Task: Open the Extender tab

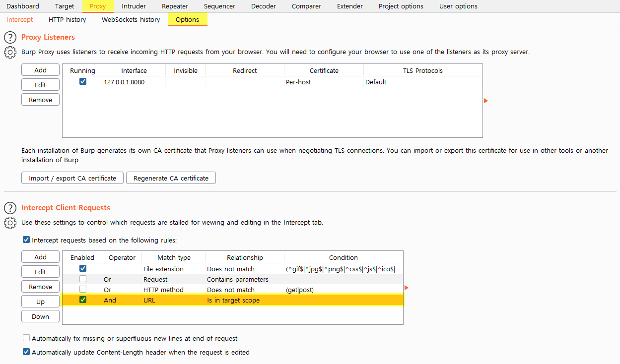Action: click(x=350, y=6)
